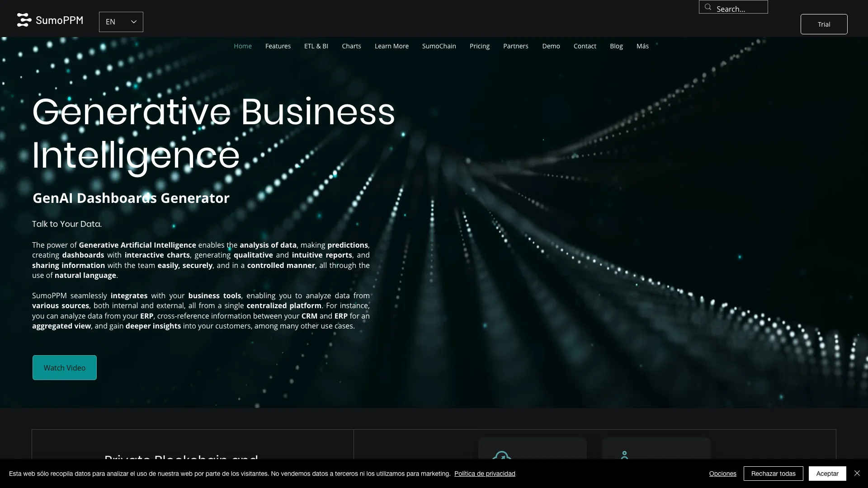Click the ETL & BI navigation icon
The width and height of the screenshot is (868, 488).
click(316, 46)
